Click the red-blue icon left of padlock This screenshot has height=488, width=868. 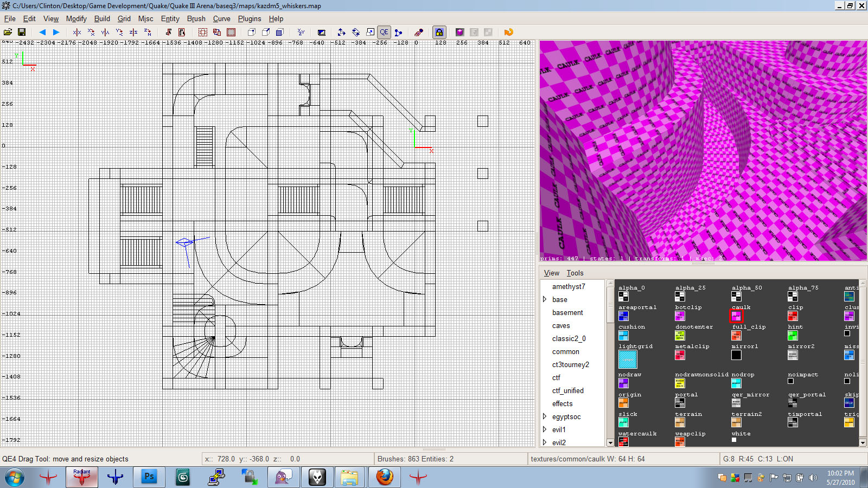(419, 33)
